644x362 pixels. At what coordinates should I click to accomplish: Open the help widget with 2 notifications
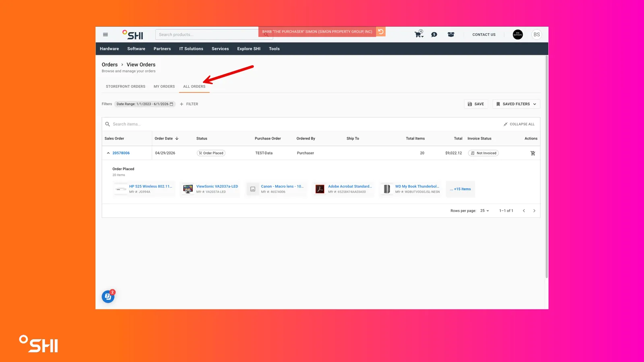[x=108, y=296]
